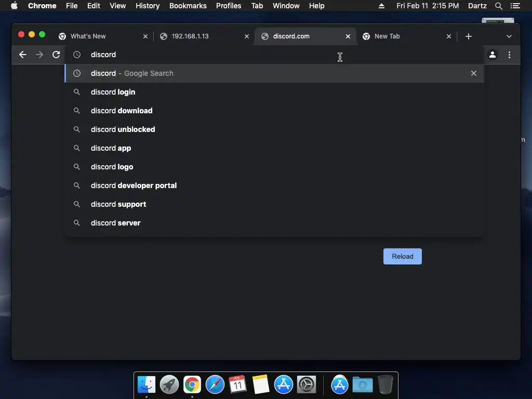Viewport: 532px width, 399px height.
Task: Open the Bookmarks menu
Action: click(188, 6)
